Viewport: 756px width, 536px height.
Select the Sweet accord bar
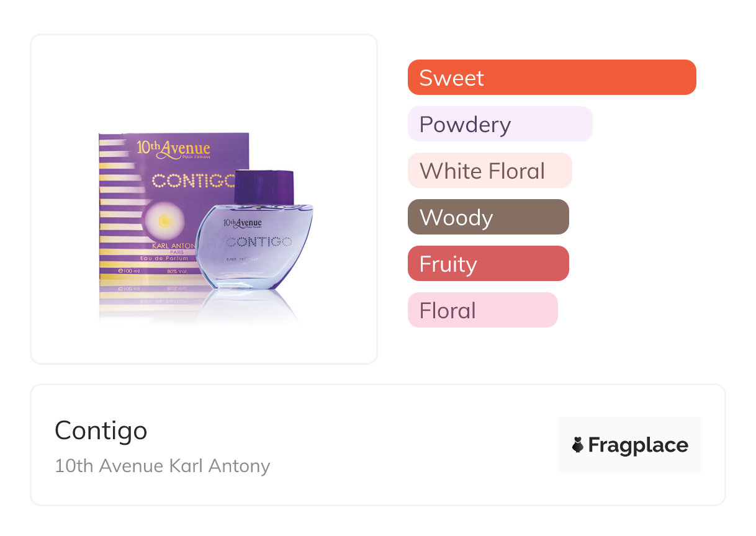point(551,78)
